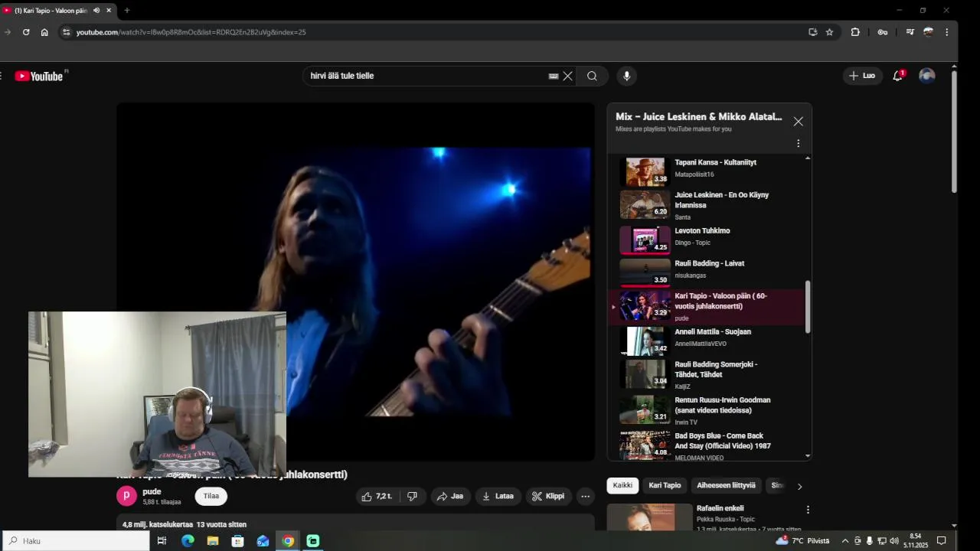The image size is (980, 551).
Task: Open the YouTube account avatar menu
Action: click(927, 76)
